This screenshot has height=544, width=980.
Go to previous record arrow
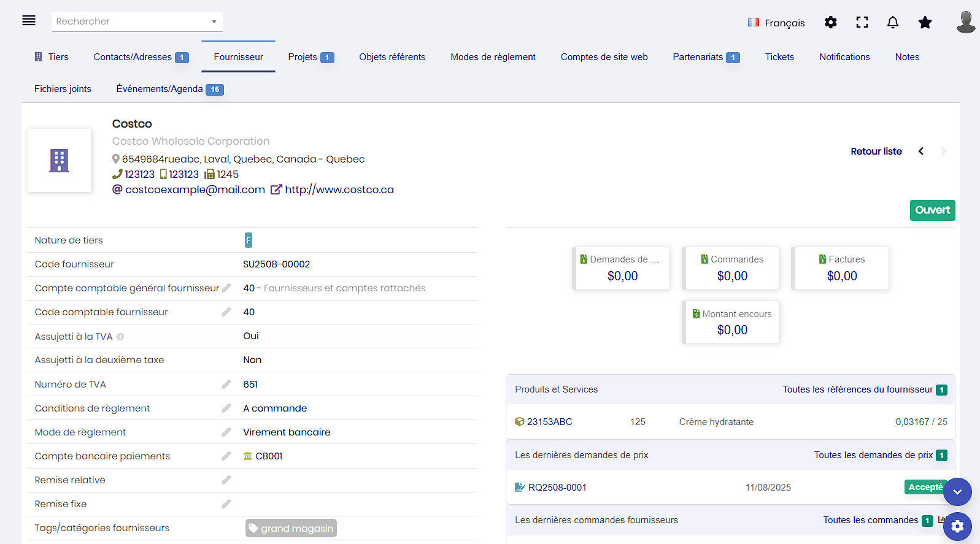(920, 151)
